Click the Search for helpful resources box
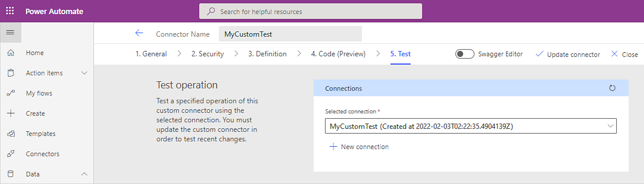Image resolution: width=644 pixels, height=184 pixels. [x=310, y=11]
